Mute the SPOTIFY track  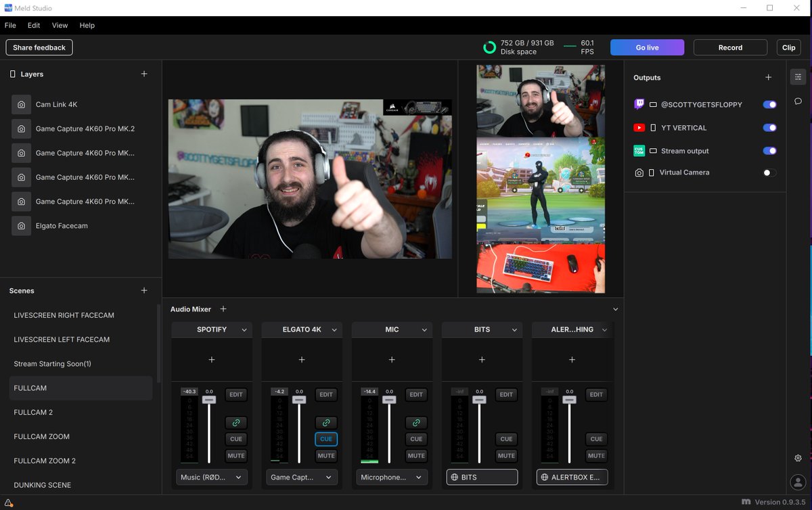click(236, 455)
